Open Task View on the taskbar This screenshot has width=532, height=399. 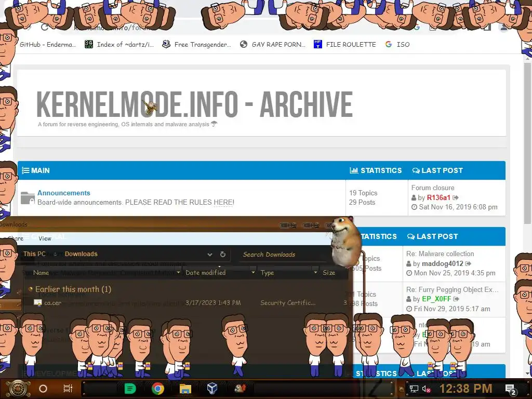click(x=68, y=389)
